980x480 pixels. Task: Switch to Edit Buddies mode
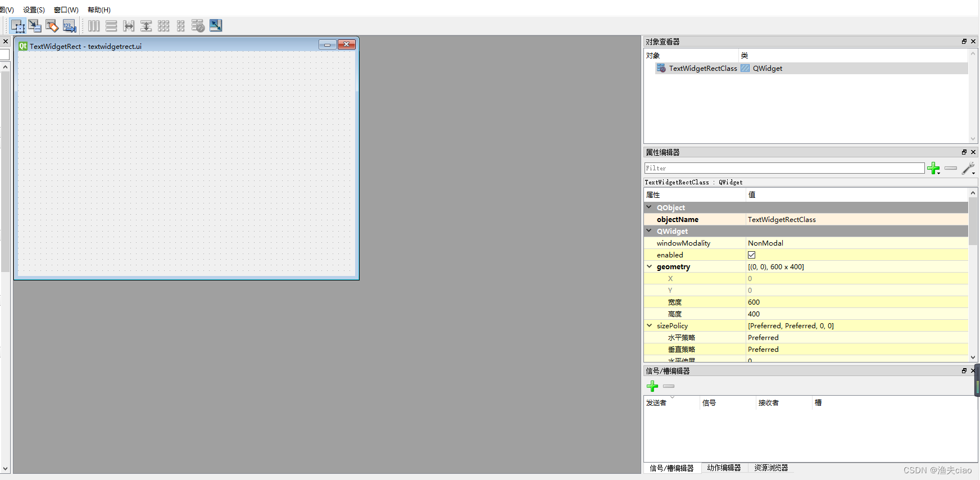point(52,26)
